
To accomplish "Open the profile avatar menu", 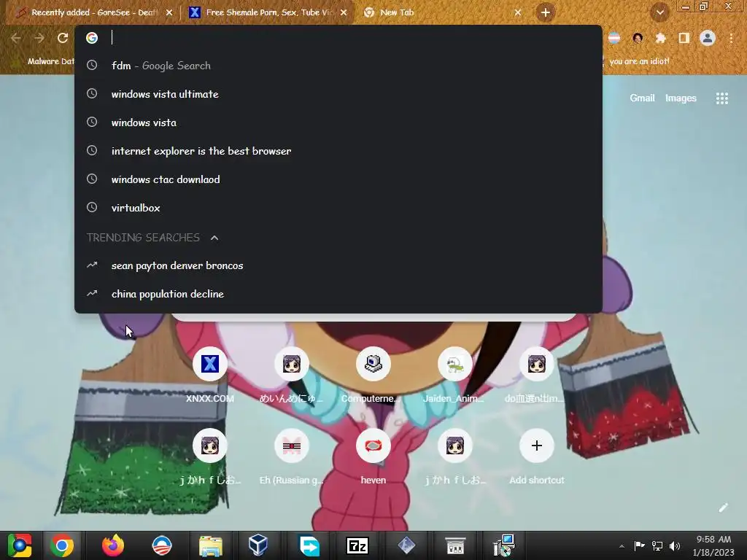I will pos(708,38).
